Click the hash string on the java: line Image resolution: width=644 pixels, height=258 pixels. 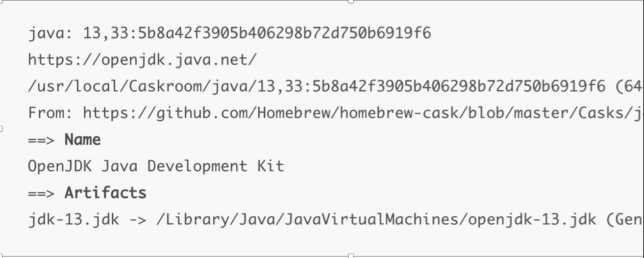point(285,33)
